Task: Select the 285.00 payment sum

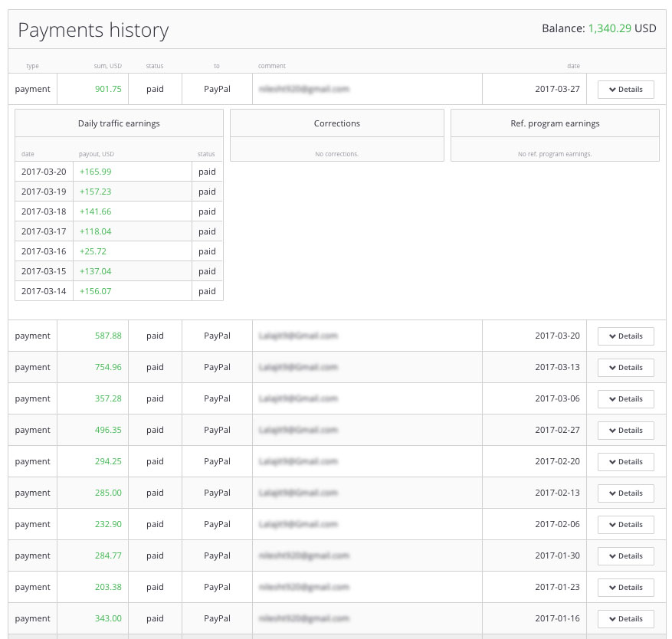Action: click(x=108, y=493)
